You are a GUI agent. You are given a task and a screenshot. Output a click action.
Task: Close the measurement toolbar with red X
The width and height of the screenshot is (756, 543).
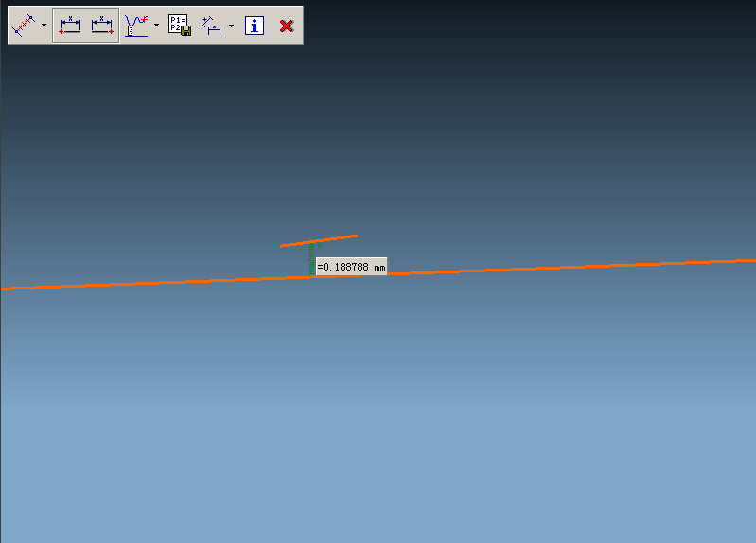click(x=287, y=26)
